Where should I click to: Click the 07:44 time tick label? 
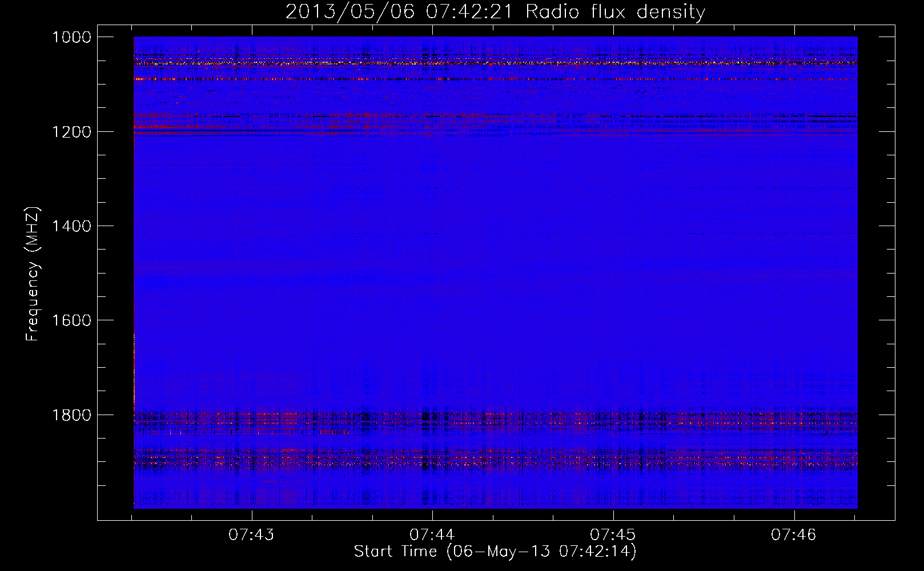pyautogui.click(x=432, y=534)
